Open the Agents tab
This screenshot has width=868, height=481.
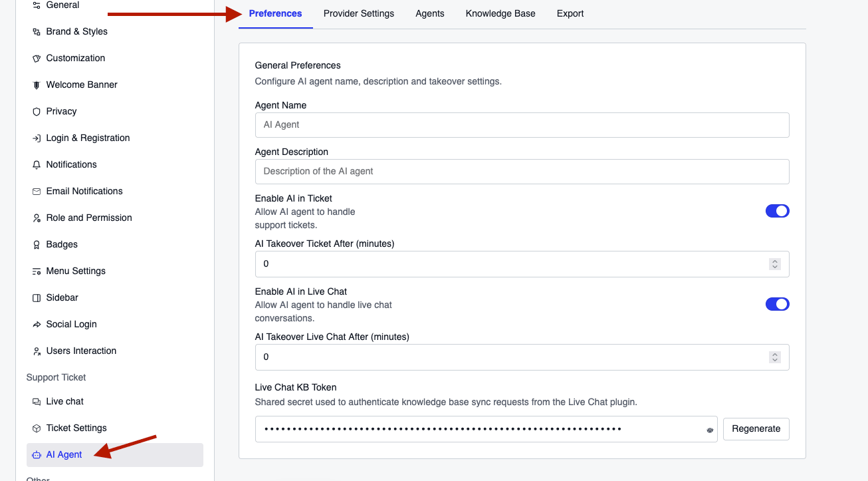point(430,13)
